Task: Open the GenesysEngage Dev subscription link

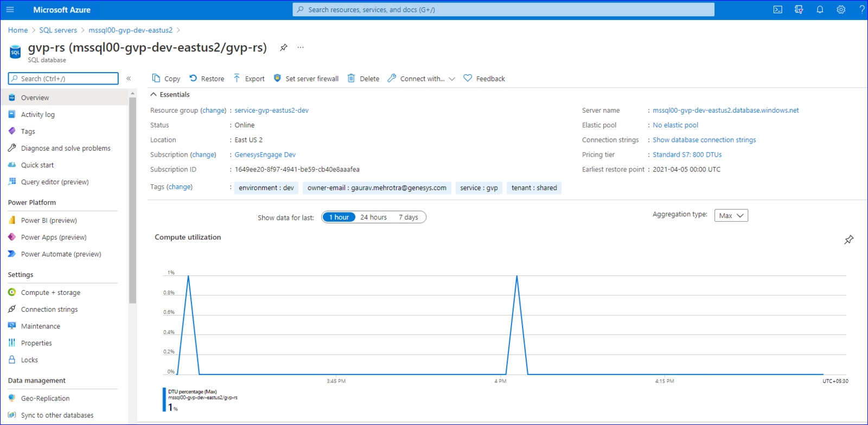Action: [x=265, y=155]
